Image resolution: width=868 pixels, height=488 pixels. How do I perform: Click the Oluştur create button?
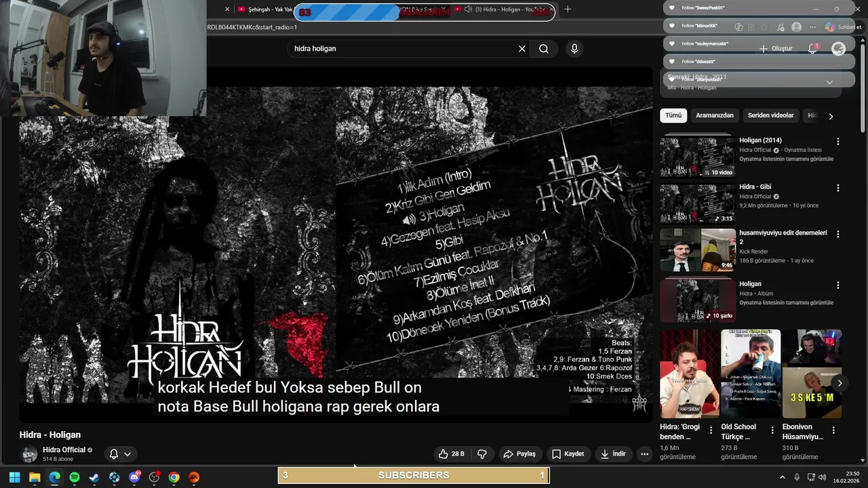click(x=776, y=49)
